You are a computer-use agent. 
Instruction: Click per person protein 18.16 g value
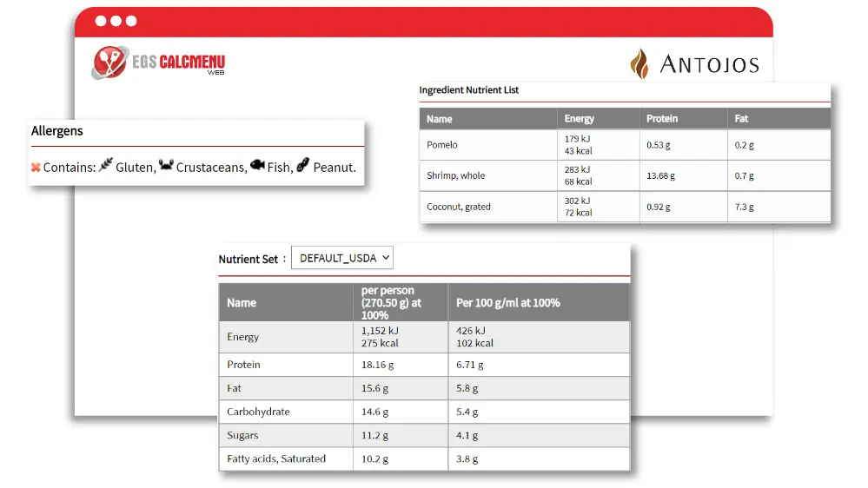click(378, 366)
